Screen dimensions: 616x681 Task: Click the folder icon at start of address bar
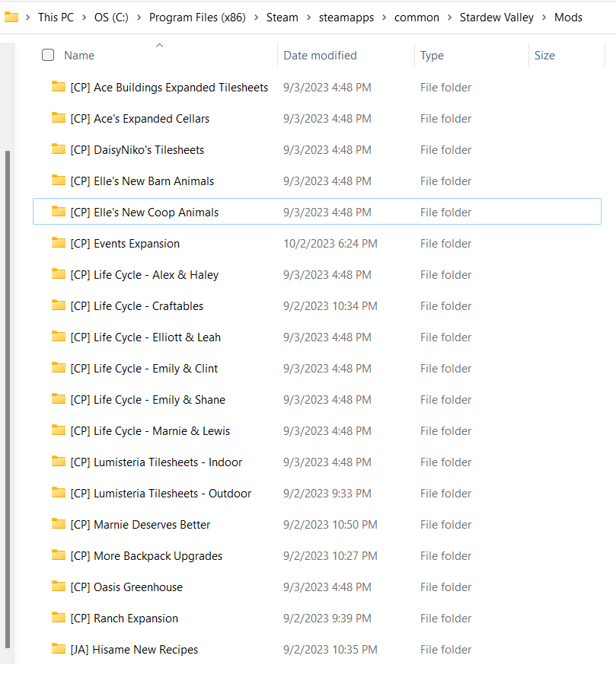(x=11, y=18)
